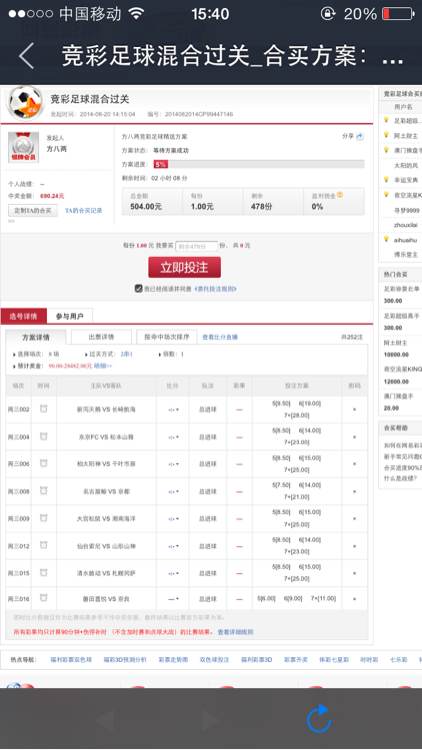Tap the time icon for match 周三009
This screenshot has height=750, width=422.
coord(44,518)
